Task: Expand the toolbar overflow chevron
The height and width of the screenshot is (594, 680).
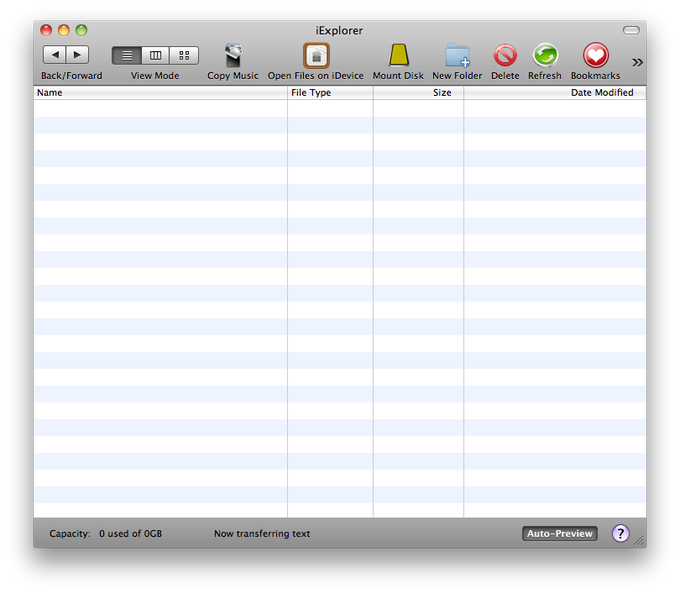Action: point(637,62)
